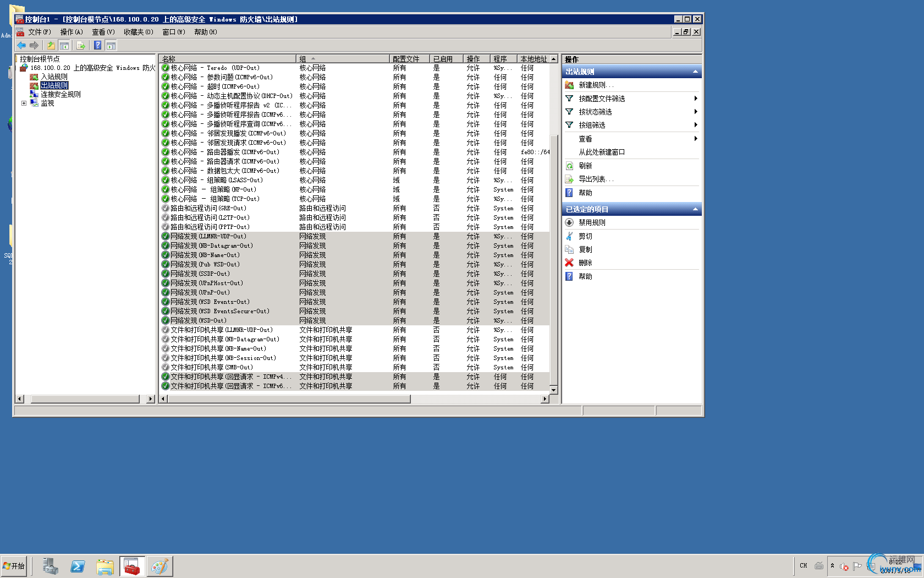Click the rules list horizontal scrollbar right arrow
This screenshot has width=924, height=578.
[x=544, y=399]
